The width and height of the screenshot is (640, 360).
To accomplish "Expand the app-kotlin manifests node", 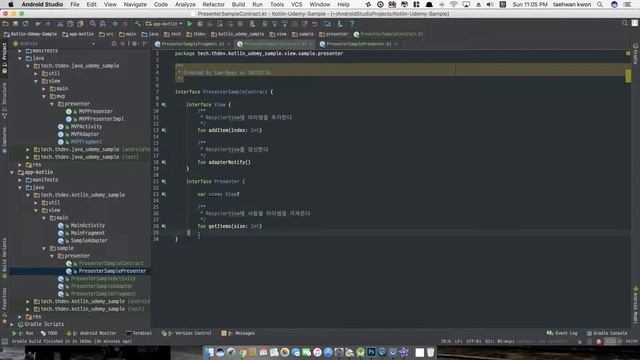I will pos(20,180).
